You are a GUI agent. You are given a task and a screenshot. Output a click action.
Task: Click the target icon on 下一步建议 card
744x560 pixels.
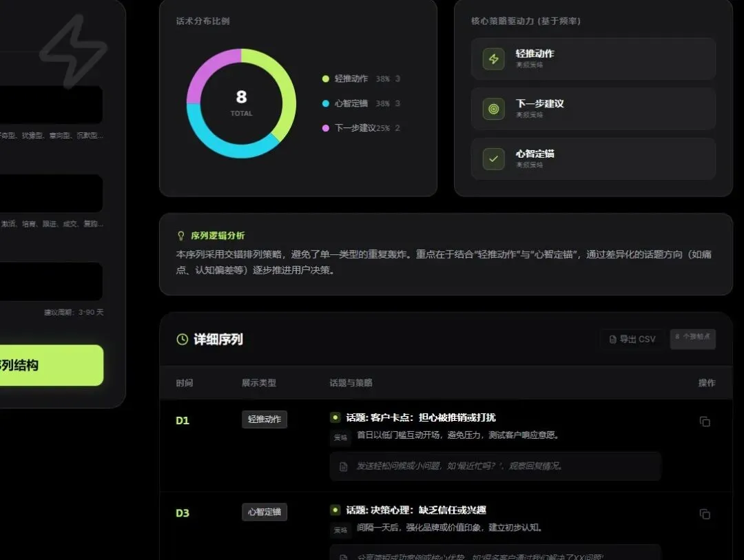(x=493, y=109)
